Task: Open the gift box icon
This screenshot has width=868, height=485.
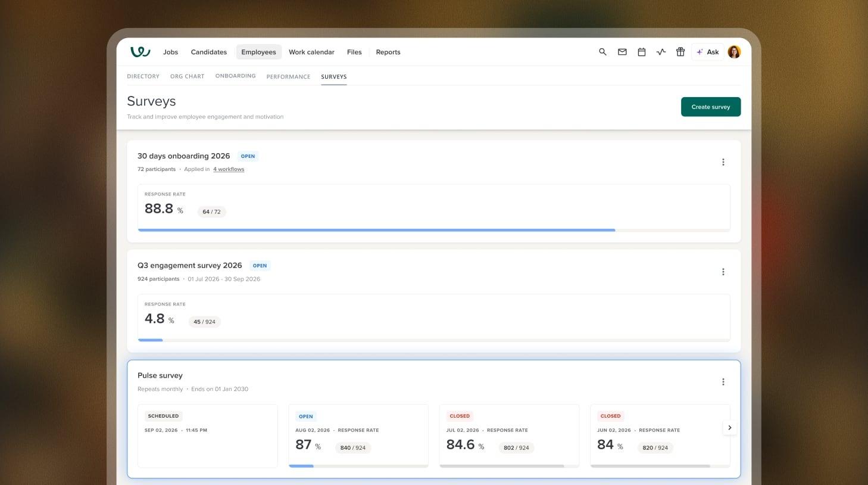Action: pyautogui.click(x=680, y=52)
